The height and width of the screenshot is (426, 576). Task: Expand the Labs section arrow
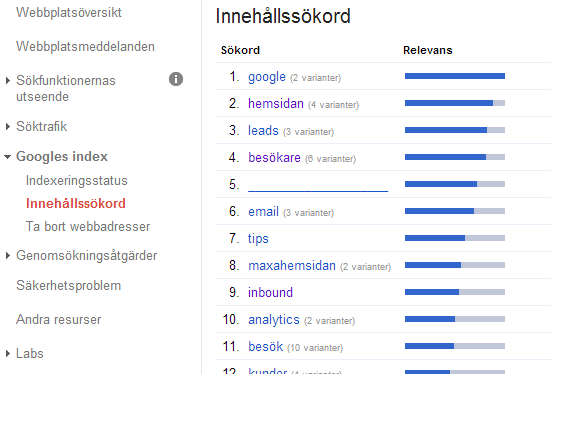click(x=8, y=353)
